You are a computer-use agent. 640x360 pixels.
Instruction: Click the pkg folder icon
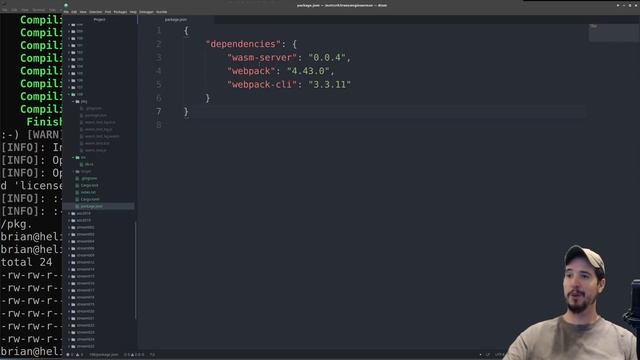[x=78, y=101]
